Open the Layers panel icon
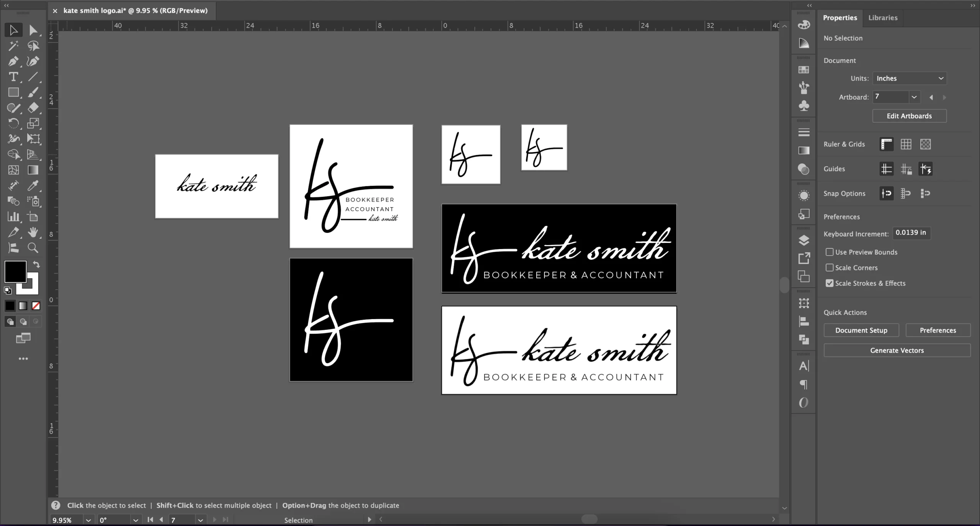Viewport: 980px width, 526px height. click(x=804, y=240)
